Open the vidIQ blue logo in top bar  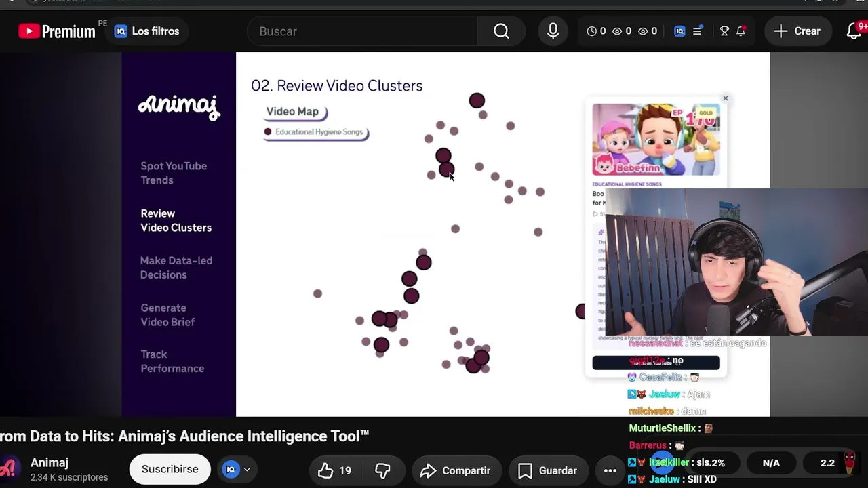point(679,31)
